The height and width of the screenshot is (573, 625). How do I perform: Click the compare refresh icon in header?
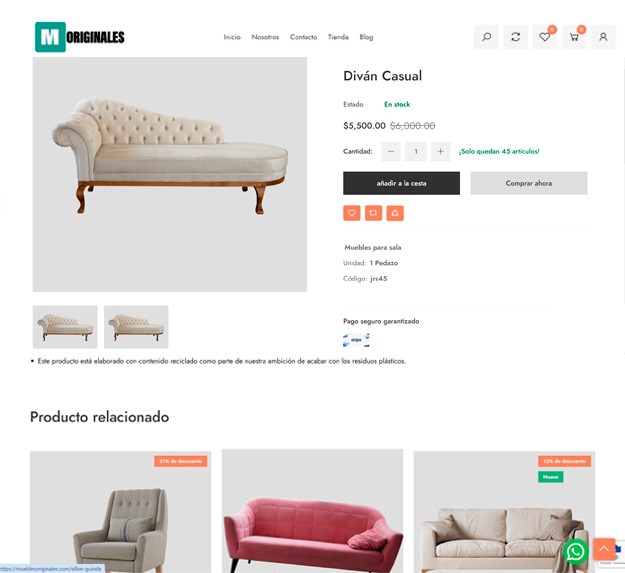pos(515,37)
